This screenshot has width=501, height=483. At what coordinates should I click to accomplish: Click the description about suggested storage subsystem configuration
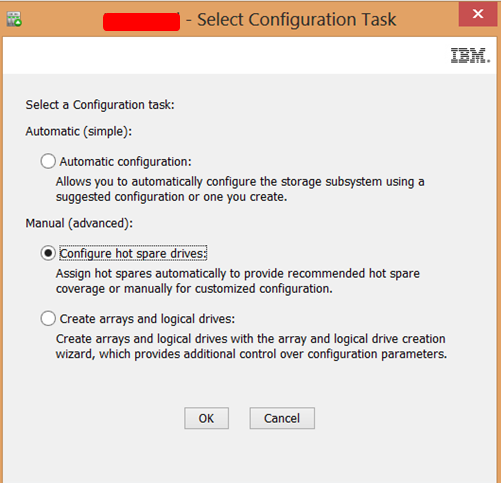(x=240, y=189)
